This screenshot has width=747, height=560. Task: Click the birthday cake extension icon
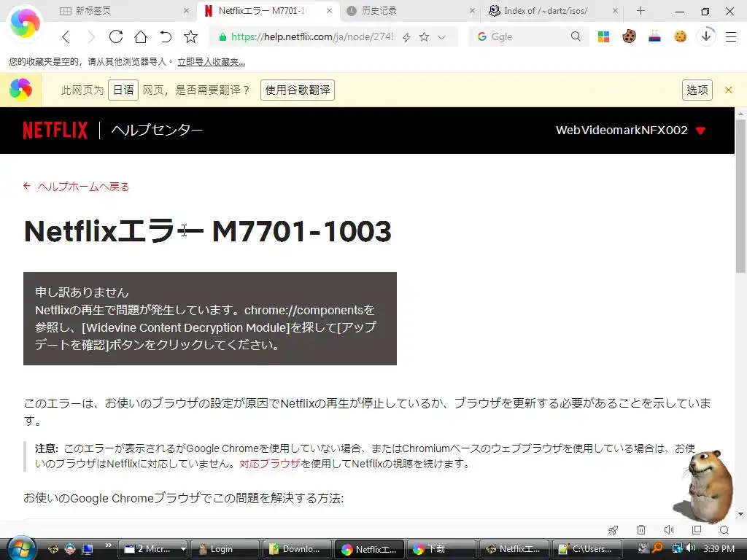pos(654,36)
